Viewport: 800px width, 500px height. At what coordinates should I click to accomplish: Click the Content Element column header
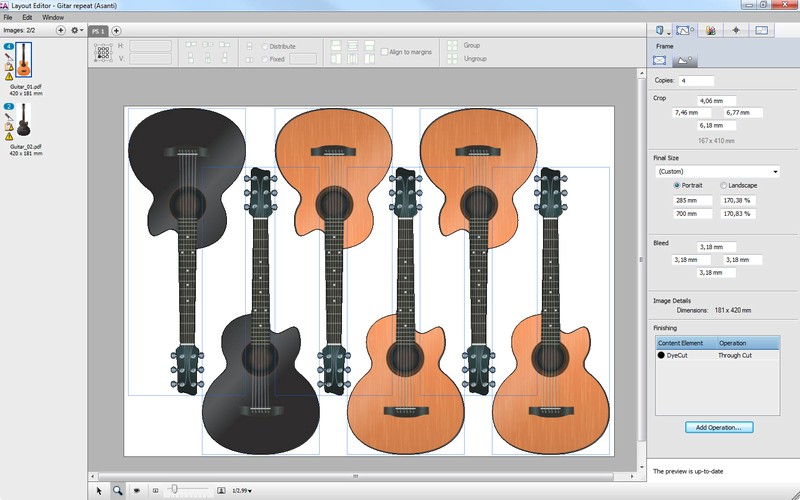[686, 343]
